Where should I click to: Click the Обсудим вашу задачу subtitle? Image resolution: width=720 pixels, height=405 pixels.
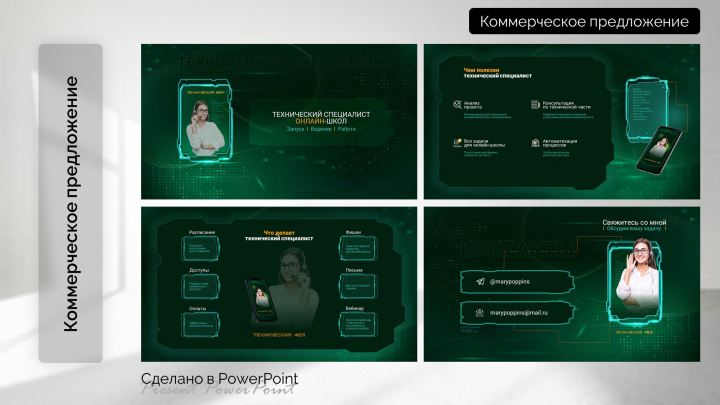634,228
